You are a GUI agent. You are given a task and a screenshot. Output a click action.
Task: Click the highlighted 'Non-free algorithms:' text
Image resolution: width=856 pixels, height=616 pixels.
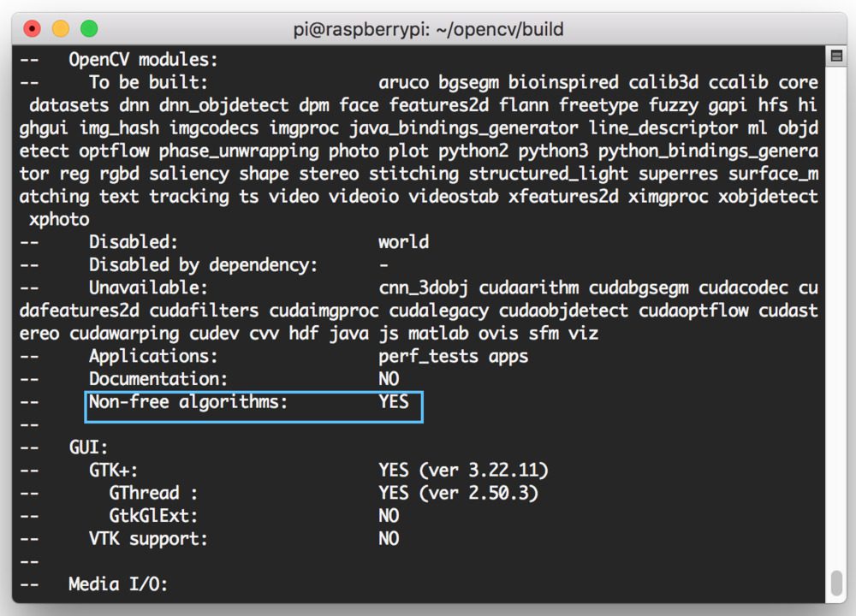click(x=188, y=402)
